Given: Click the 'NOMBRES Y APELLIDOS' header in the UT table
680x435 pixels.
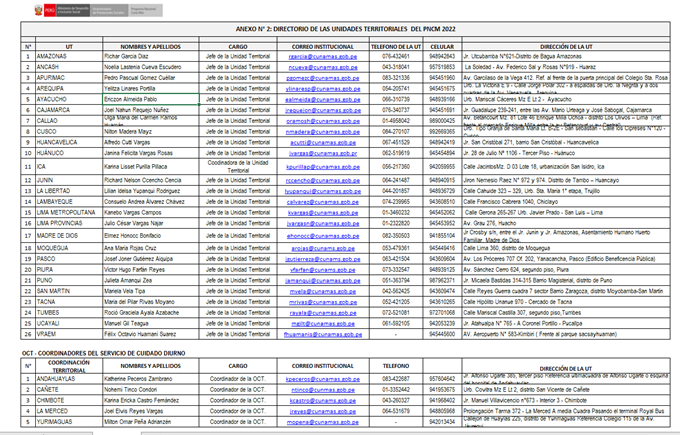Looking at the screenshot, I should click(150, 47).
